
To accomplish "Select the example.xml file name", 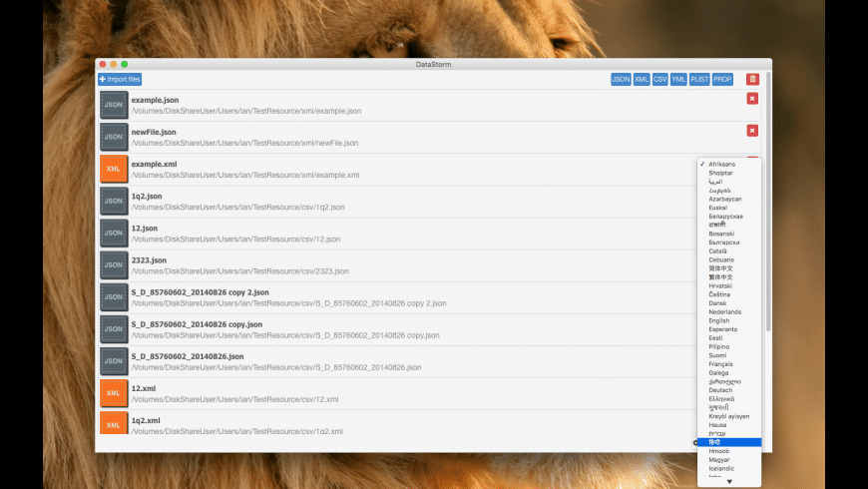I will point(154,165).
